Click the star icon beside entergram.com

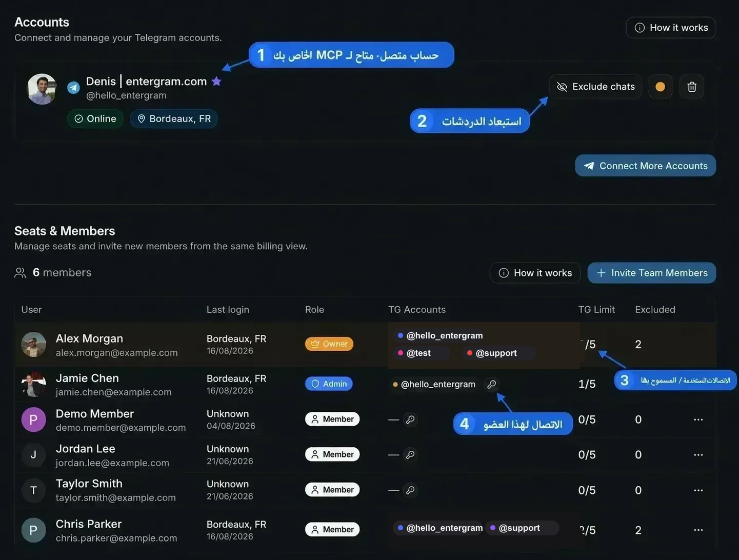216,81
